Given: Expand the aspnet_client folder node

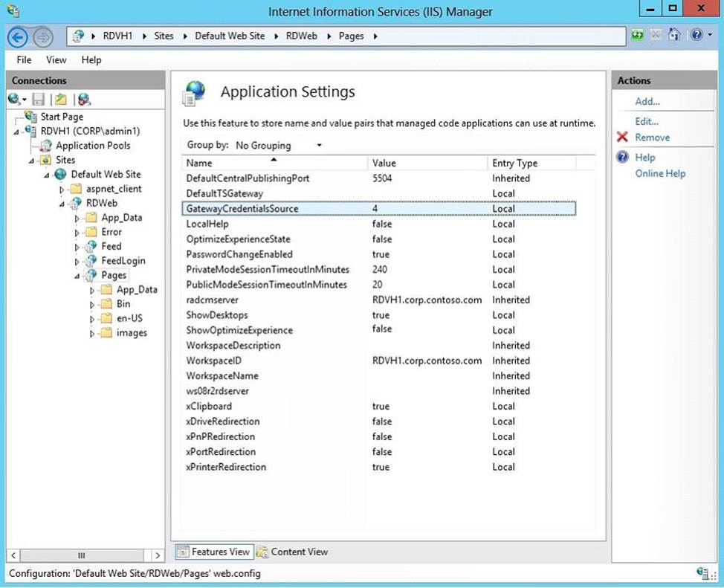Looking at the screenshot, I should (x=62, y=190).
